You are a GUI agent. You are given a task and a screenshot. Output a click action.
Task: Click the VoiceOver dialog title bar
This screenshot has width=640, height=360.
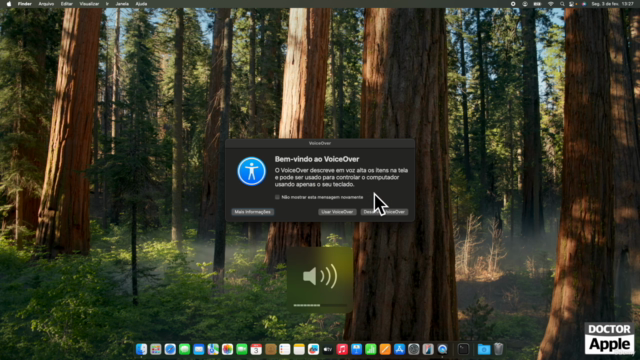point(320,143)
